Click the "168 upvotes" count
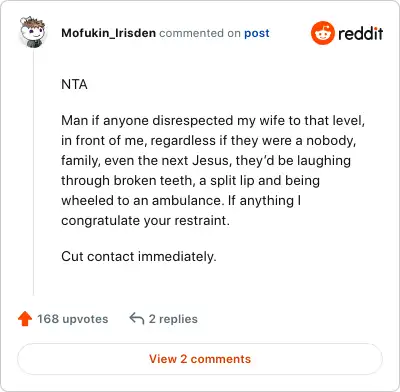Image resolution: width=400 pixels, height=392 pixels. [x=73, y=319]
